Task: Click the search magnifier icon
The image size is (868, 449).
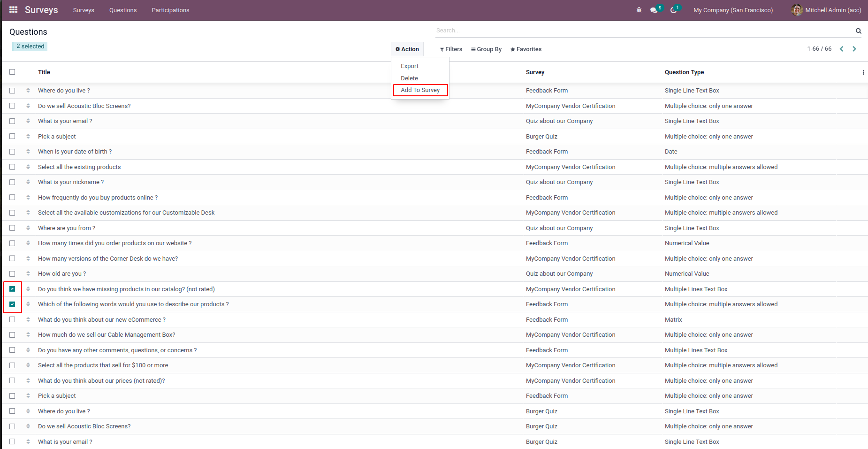Action: click(x=858, y=31)
